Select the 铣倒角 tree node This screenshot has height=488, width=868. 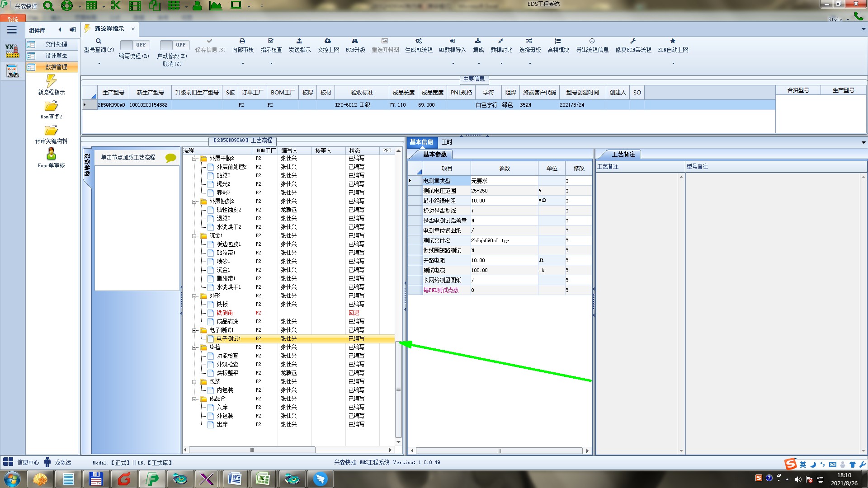click(x=224, y=313)
